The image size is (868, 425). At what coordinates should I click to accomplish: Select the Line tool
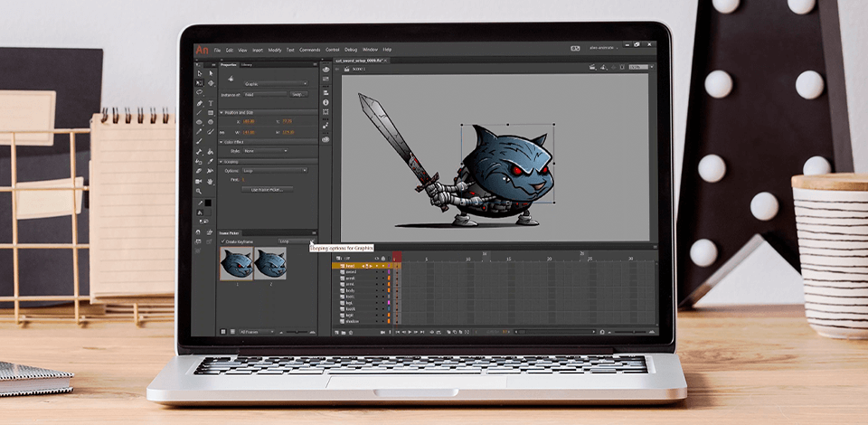coord(199,112)
